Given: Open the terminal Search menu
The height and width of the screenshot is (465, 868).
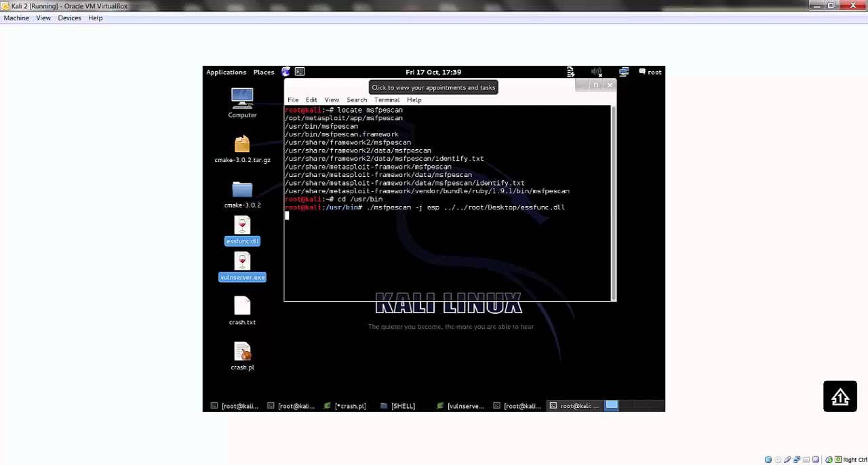Looking at the screenshot, I should (357, 100).
